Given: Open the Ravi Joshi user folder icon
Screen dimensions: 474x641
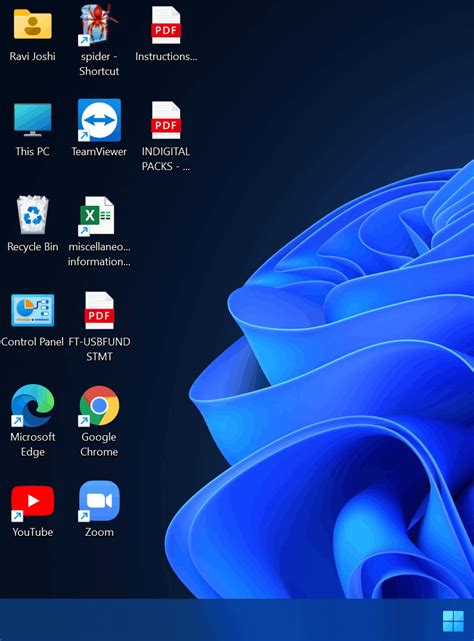Looking at the screenshot, I should [x=33, y=24].
